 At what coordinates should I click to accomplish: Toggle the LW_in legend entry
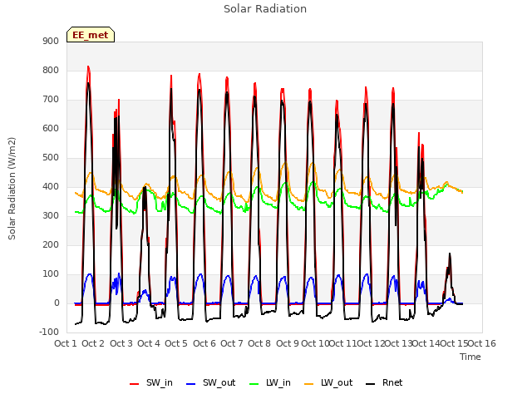click(x=270, y=382)
